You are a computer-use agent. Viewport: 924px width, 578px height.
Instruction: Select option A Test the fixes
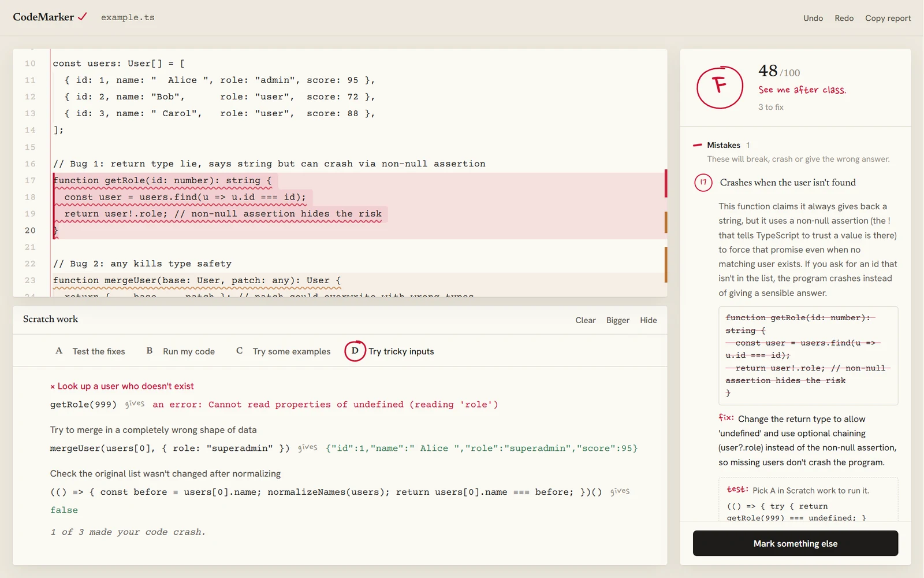(x=91, y=351)
